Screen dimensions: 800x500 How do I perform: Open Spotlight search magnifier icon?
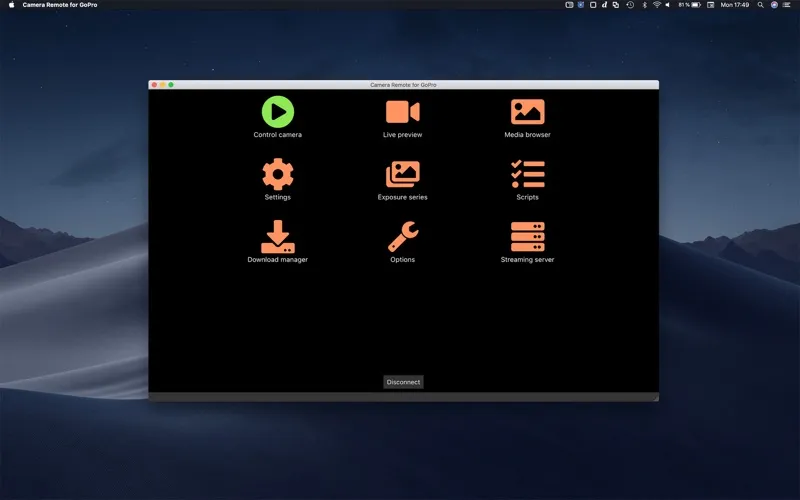coord(760,5)
